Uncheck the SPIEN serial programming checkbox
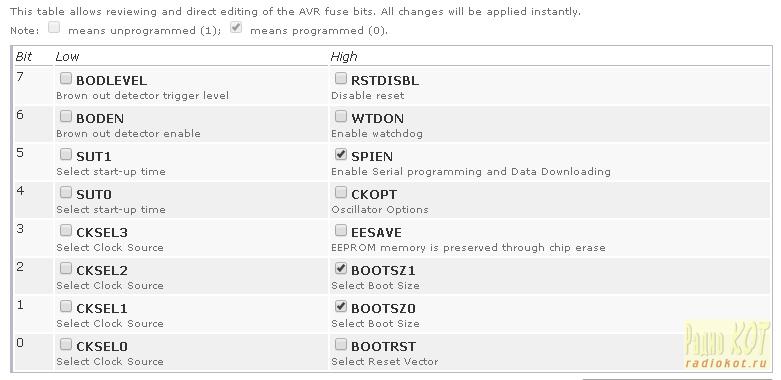 click(341, 154)
